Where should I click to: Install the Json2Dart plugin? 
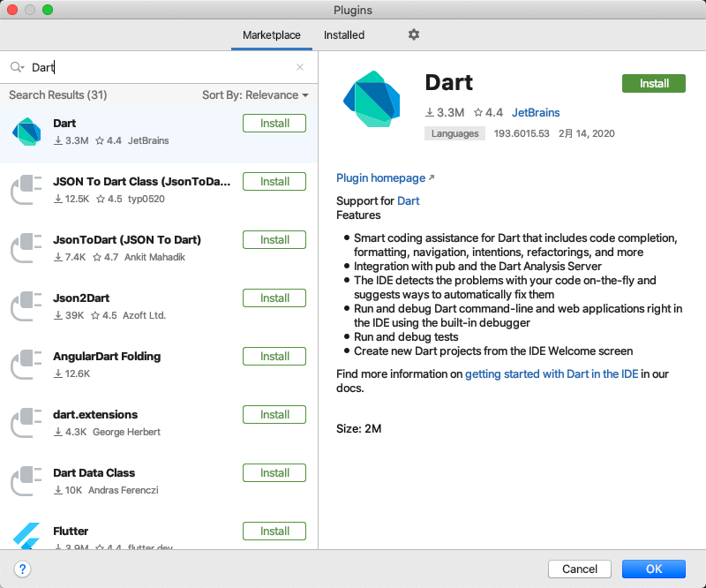pos(274,298)
